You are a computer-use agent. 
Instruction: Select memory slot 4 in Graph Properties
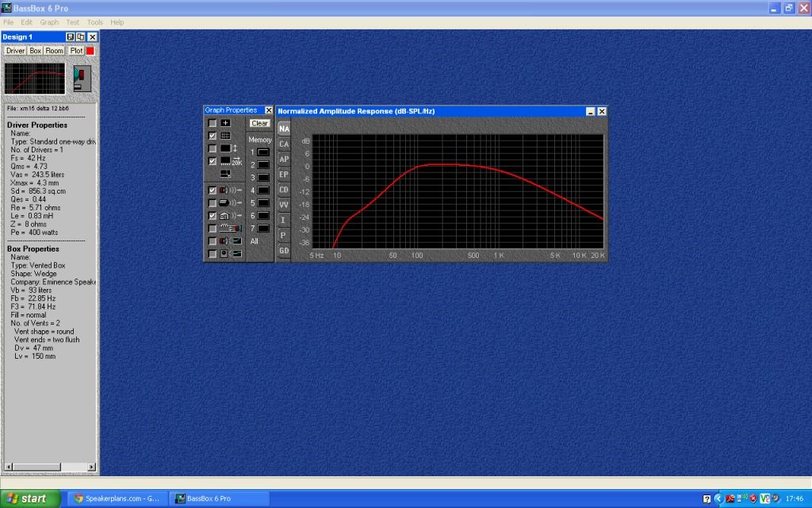(262, 190)
